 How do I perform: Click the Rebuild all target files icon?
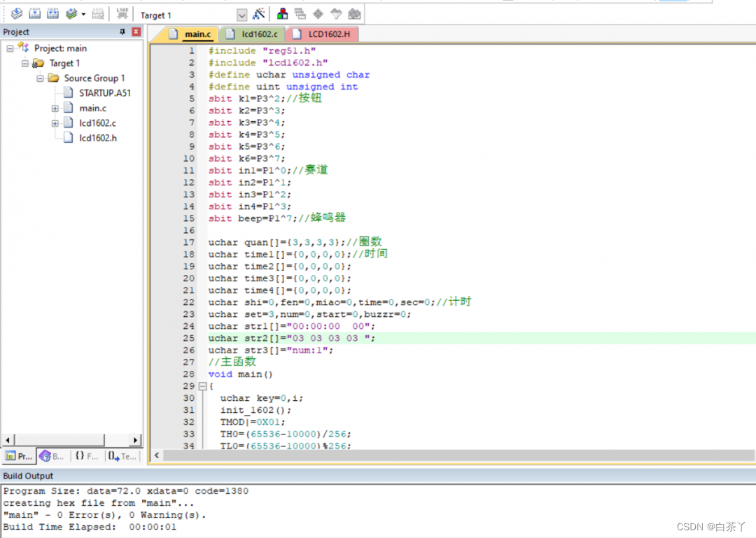52,14
